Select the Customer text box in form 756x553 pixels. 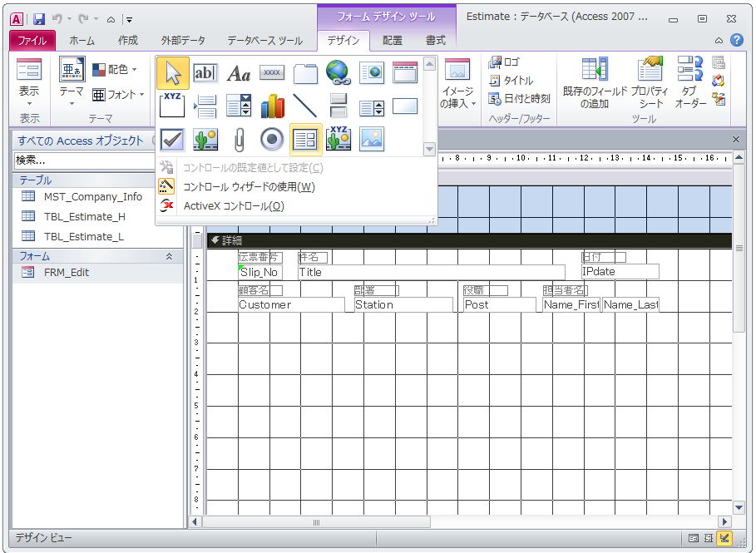(x=291, y=304)
